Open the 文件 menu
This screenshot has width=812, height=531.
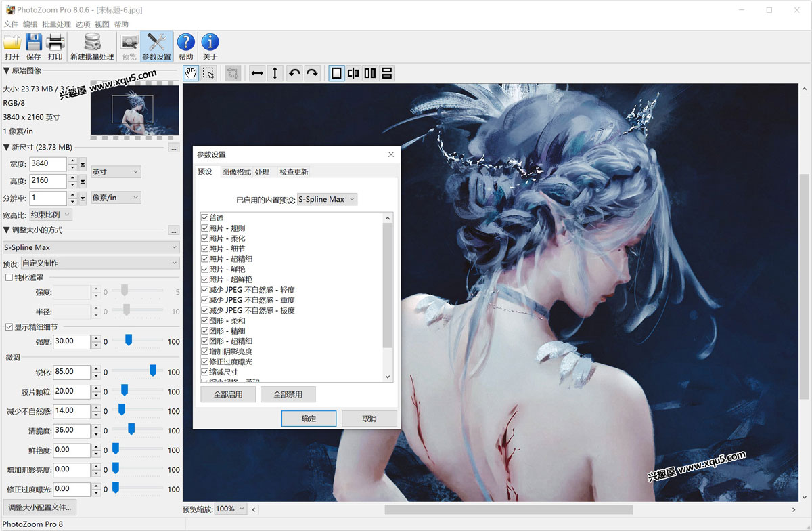tap(11, 24)
